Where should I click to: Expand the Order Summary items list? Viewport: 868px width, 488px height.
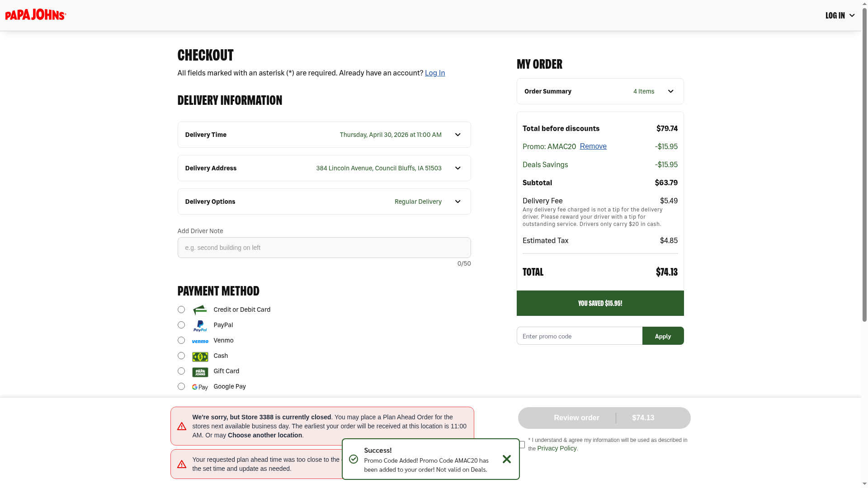600,91
